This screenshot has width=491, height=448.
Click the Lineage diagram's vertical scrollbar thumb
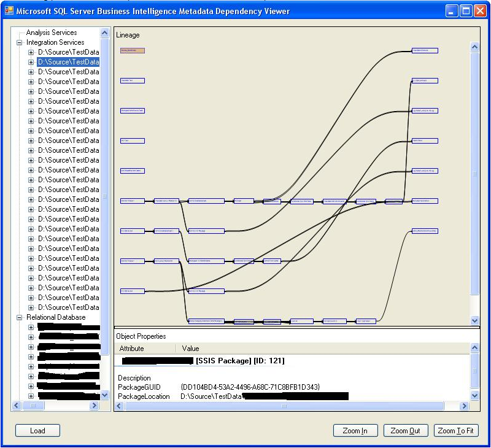pos(474,174)
